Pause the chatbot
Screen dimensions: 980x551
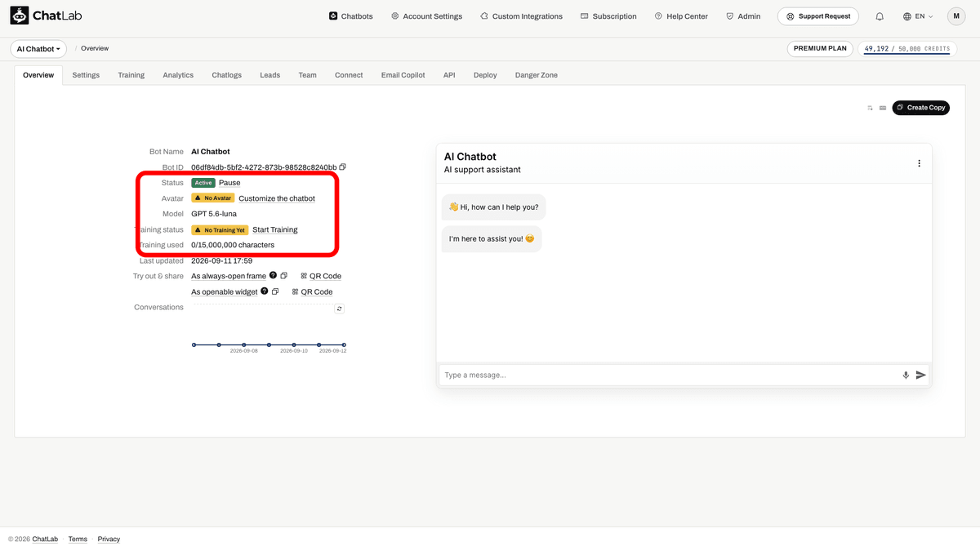229,183
